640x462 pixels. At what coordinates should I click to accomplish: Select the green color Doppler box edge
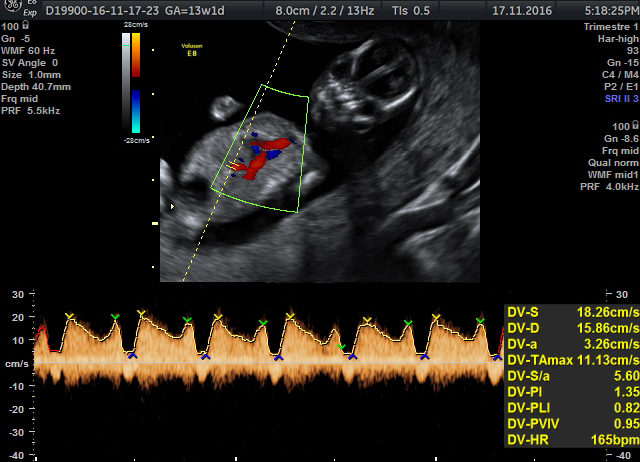click(260, 149)
